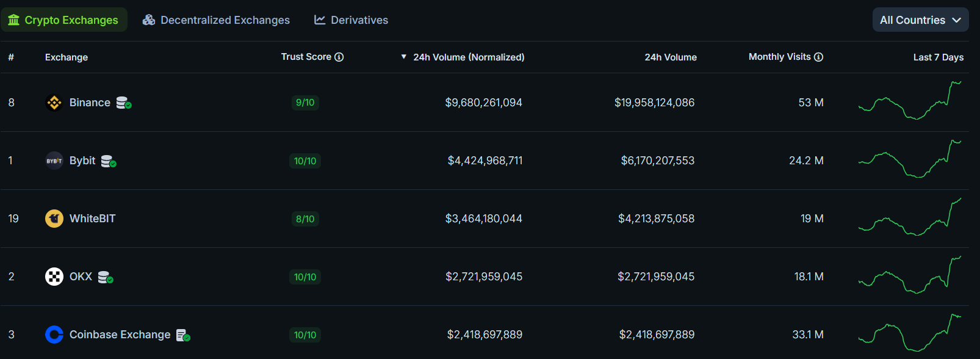This screenshot has height=359, width=980.
Task: Sort by the 24h Volume column header
Action: 670,57
